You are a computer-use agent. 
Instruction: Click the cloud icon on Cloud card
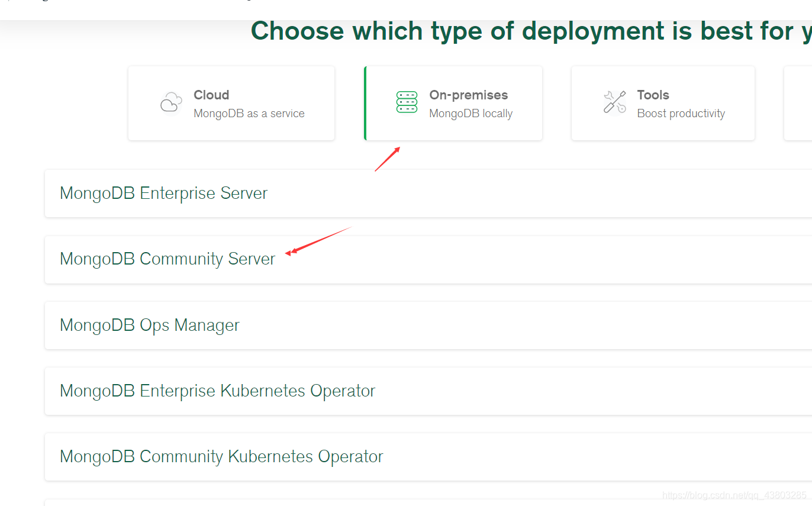click(171, 102)
